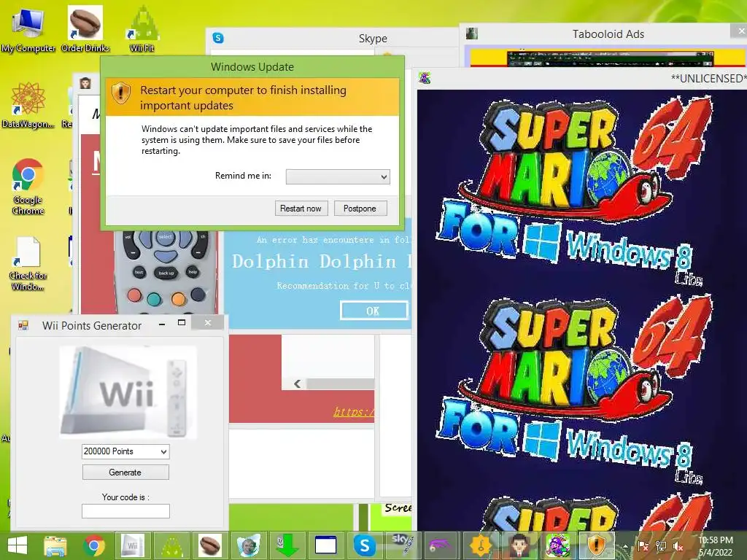Switch to the Wii taskbar item
This screenshot has width=747, height=560.
[x=133, y=545]
